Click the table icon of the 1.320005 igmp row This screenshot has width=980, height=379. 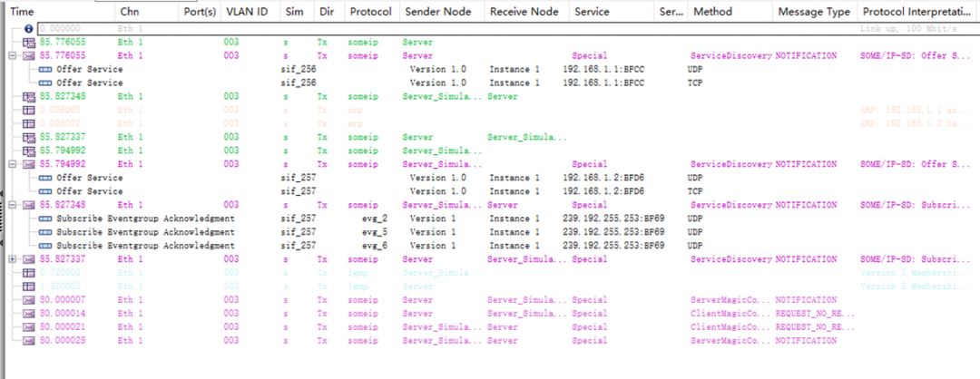[29, 287]
